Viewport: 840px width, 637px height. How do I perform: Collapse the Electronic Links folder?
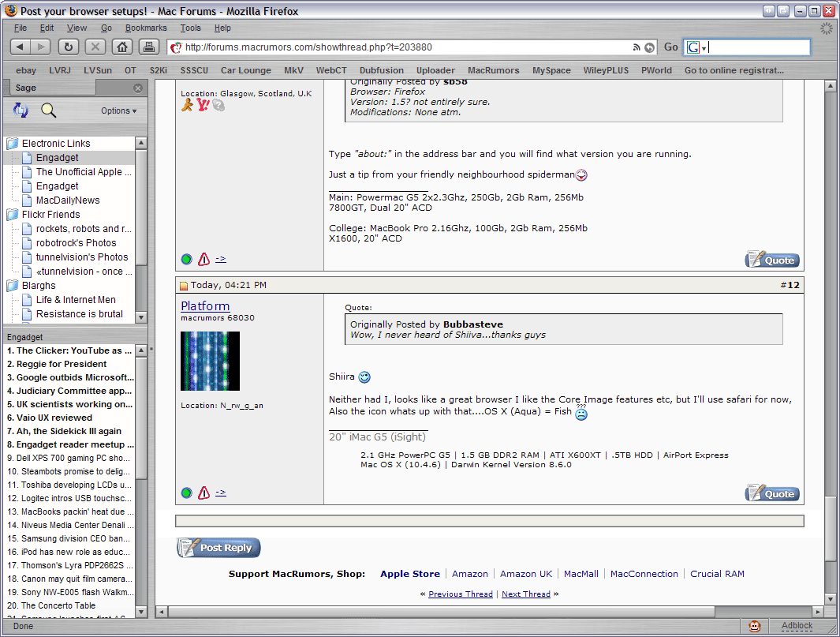[x=13, y=143]
